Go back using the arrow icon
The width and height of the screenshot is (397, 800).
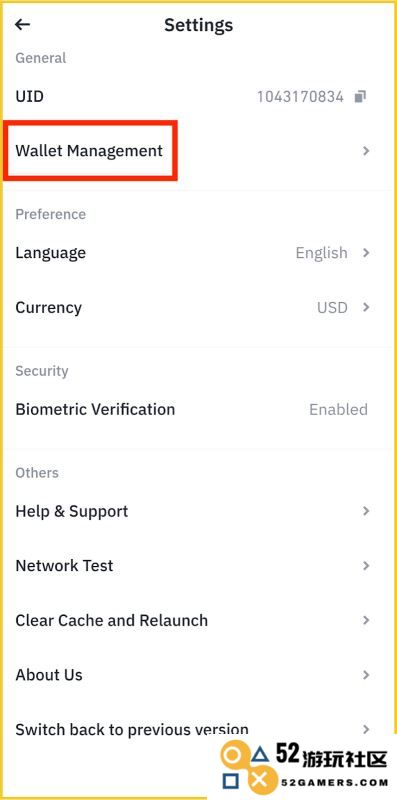pyautogui.click(x=22, y=24)
